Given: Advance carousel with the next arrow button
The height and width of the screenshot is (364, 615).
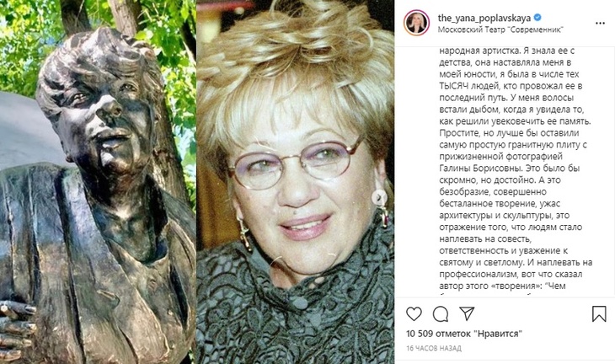Looking at the screenshot, I should (x=379, y=197).
